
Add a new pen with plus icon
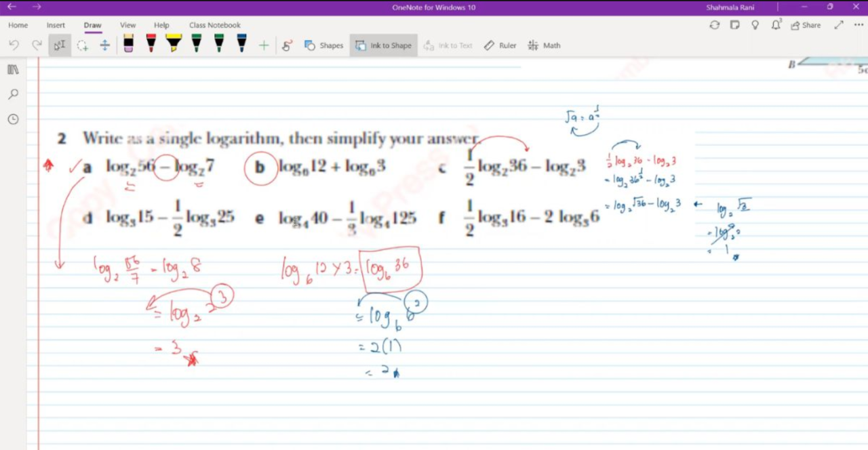pyautogui.click(x=264, y=45)
